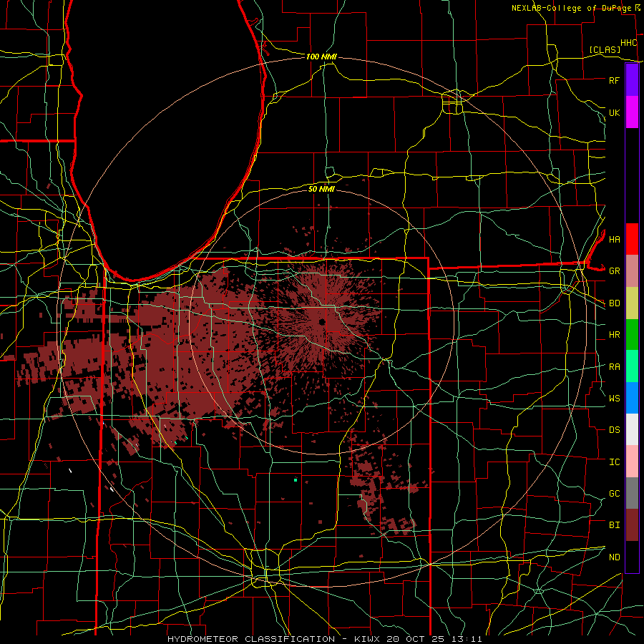Click the 'UK' legend label

[x=614, y=112]
